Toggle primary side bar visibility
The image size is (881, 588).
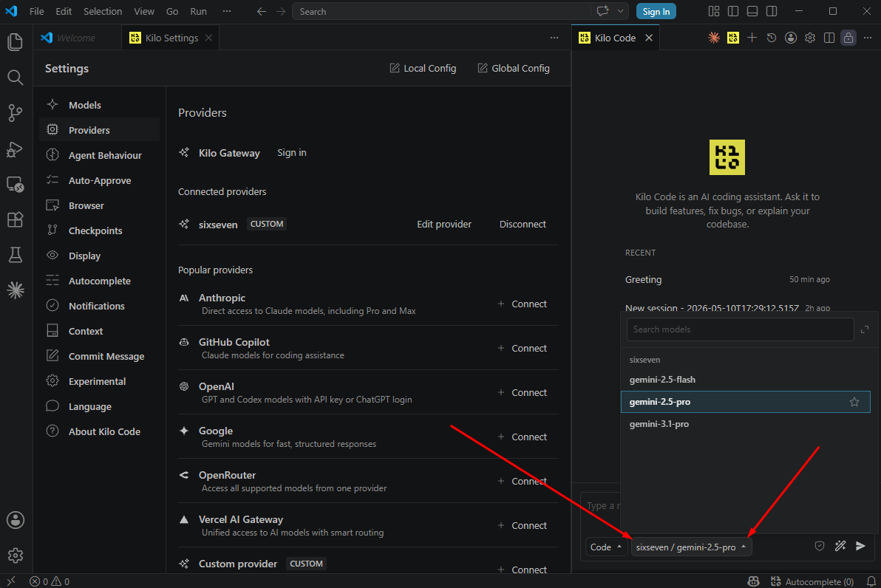click(x=732, y=11)
